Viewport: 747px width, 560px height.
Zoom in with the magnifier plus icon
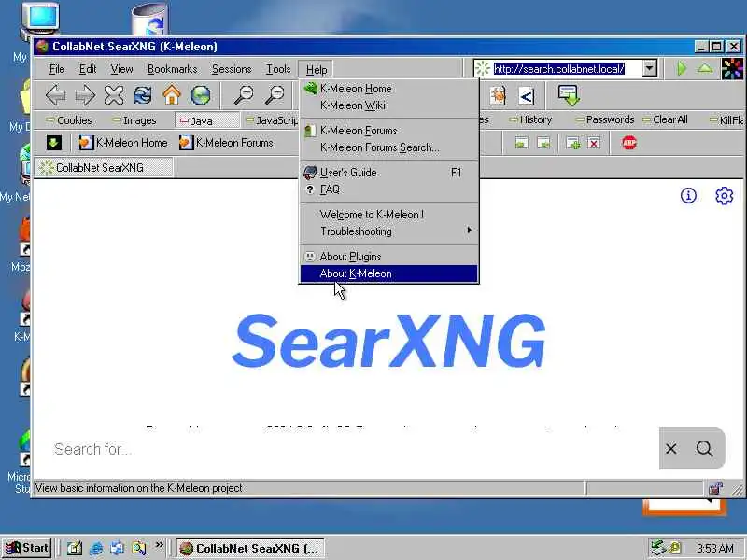click(244, 95)
